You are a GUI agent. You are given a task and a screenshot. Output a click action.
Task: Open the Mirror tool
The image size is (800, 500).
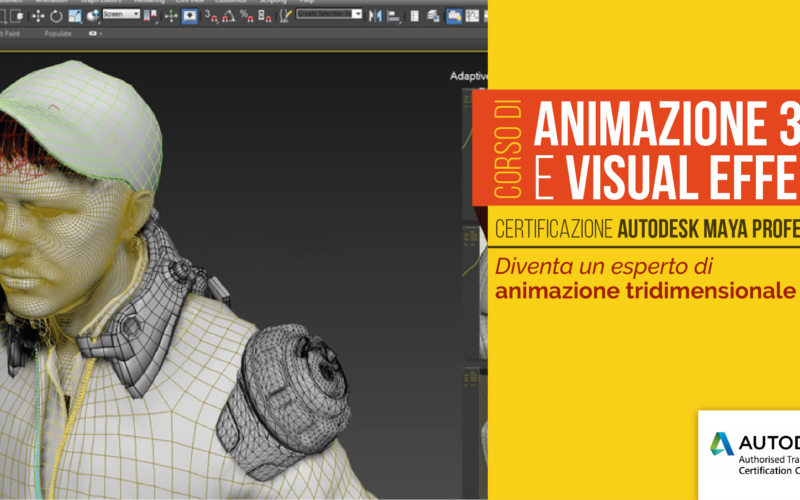377,16
